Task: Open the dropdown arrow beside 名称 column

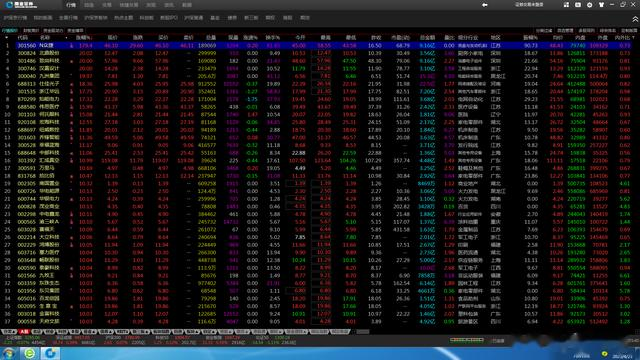Action: click(x=66, y=38)
